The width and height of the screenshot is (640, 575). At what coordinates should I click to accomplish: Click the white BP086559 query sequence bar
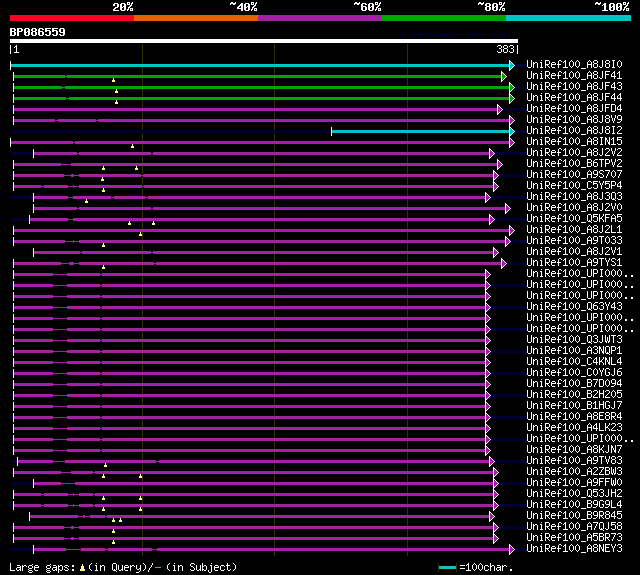pyautogui.click(x=264, y=41)
